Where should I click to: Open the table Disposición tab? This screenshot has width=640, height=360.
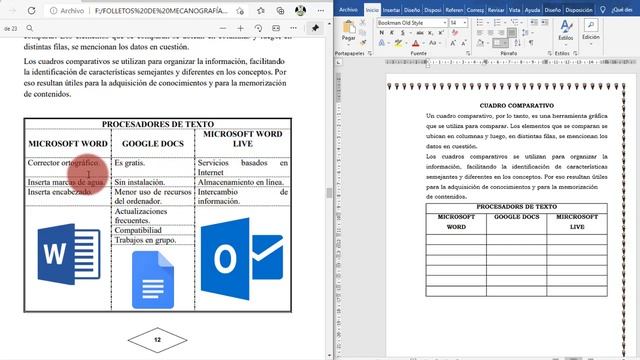pos(579,10)
